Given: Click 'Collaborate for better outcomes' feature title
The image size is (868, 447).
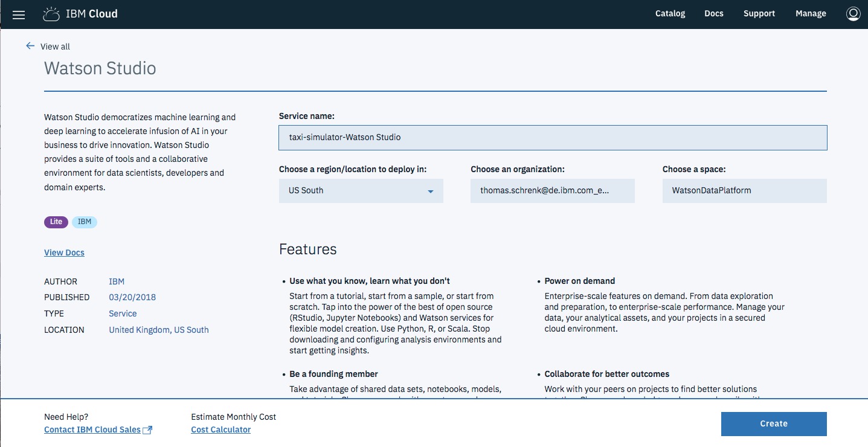Looking at the screenshot, I should tap(607, 374).
